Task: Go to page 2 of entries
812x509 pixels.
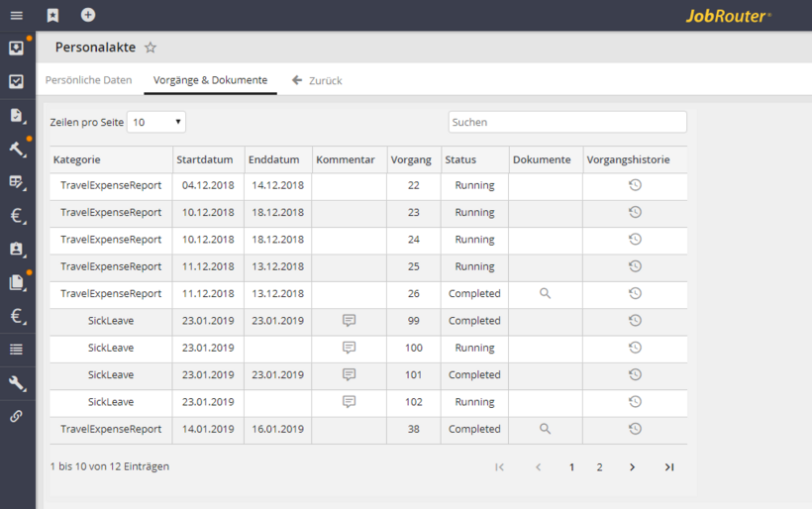Action: 599,467
